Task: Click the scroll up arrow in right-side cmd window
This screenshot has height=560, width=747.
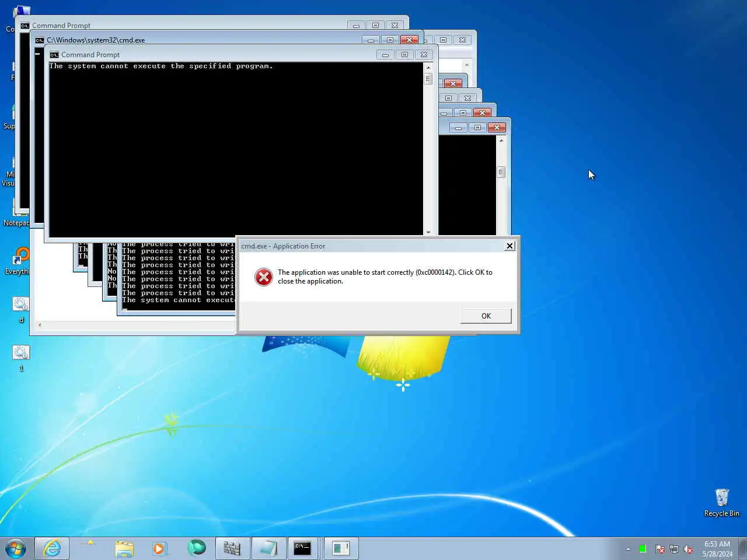Action: coord(501,141)
